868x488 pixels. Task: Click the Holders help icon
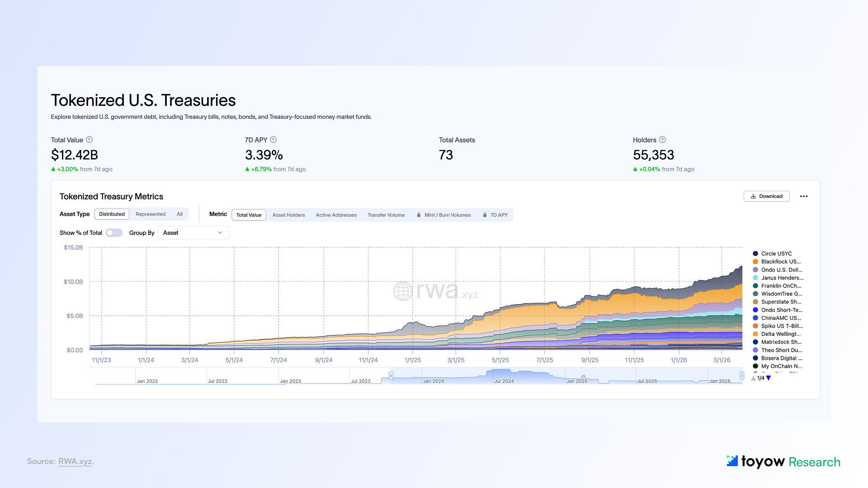662,140
